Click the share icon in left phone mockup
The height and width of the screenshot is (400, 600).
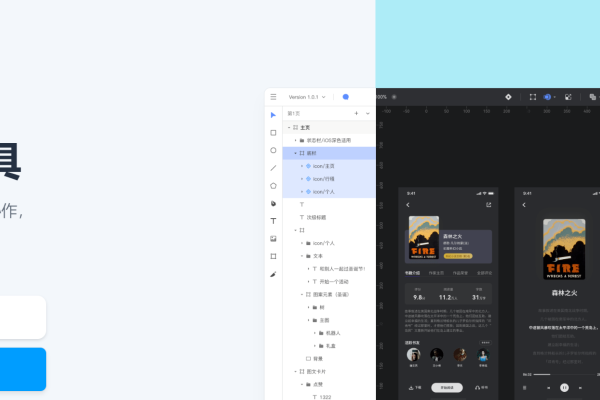(489, 205)
